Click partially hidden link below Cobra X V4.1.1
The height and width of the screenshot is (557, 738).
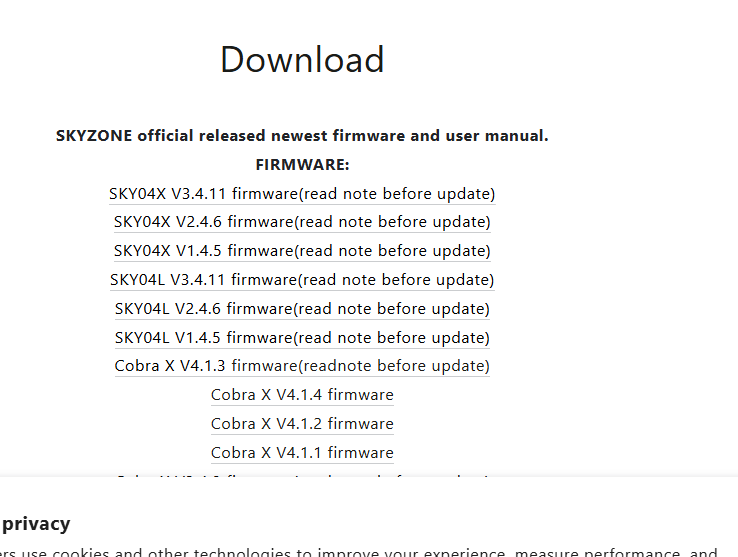coord(302,477)
